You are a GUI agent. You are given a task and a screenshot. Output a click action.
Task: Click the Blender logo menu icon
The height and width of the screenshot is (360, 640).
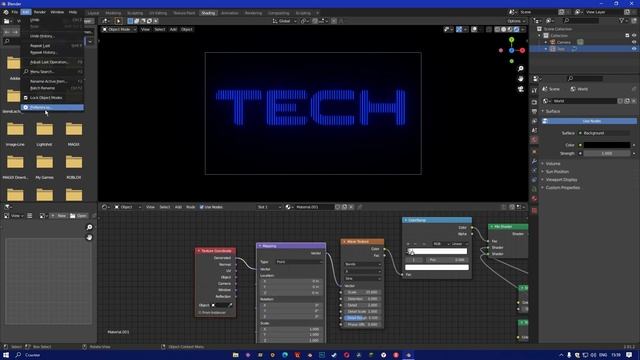coord(6,12)
